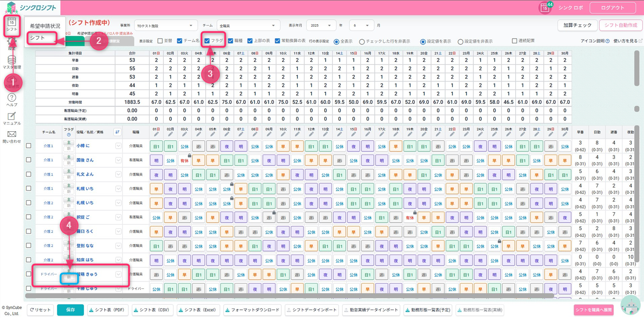Click the edit pencil under 22日 column header

[x=452, y=134]
